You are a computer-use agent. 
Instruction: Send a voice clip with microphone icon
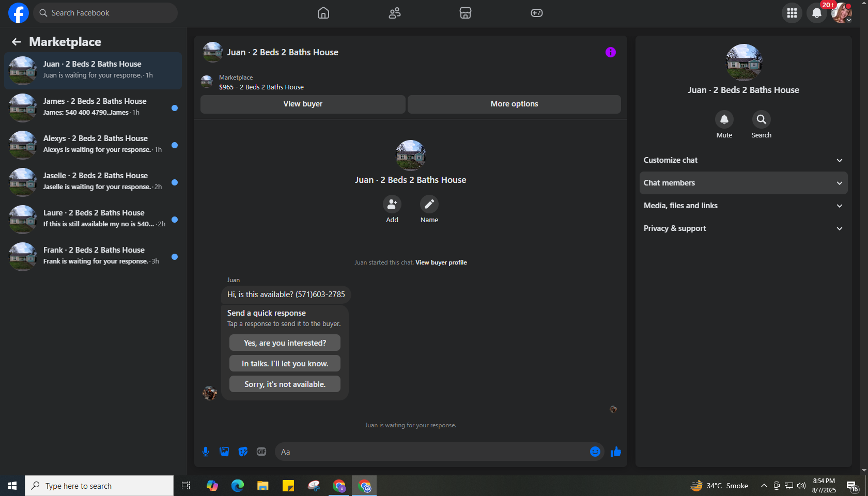(x=206, y=452)
